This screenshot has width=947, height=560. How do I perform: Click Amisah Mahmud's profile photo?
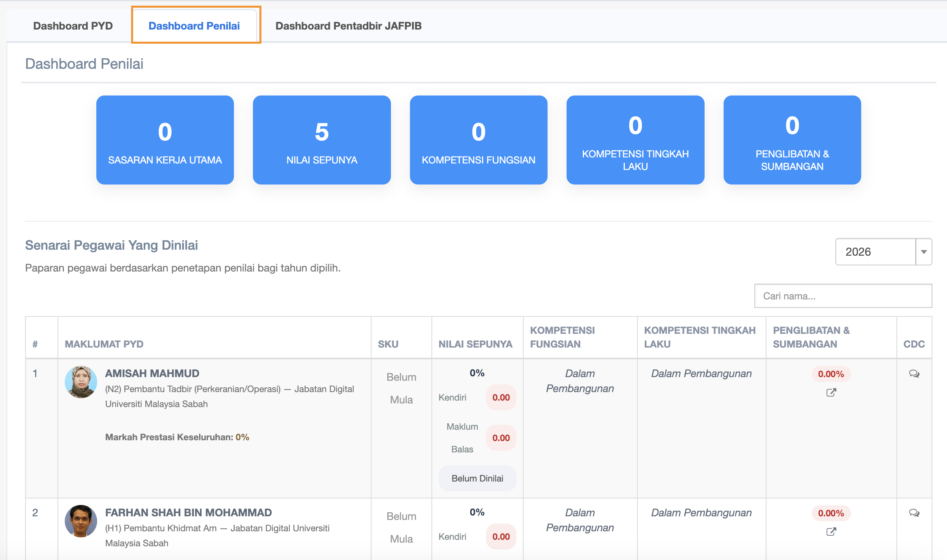click(81, 382)
